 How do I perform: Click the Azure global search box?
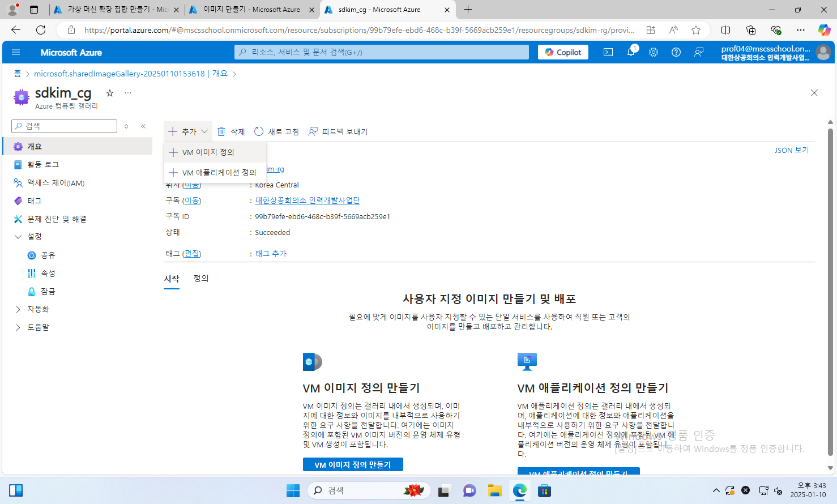pos(382,52)
